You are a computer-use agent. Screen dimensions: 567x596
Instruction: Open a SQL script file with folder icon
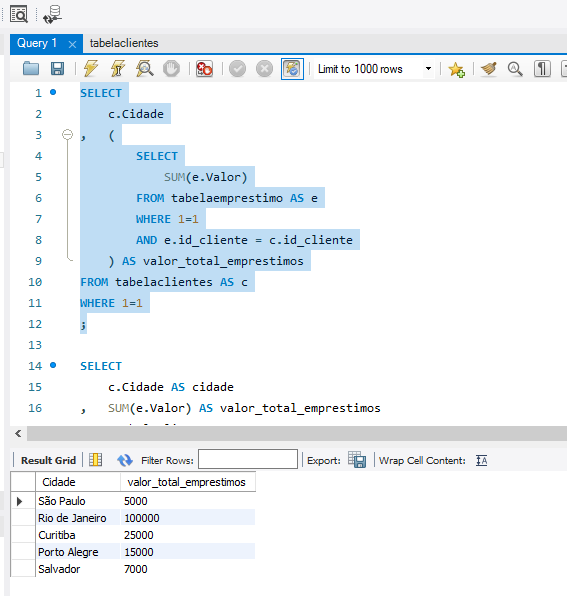31,69
